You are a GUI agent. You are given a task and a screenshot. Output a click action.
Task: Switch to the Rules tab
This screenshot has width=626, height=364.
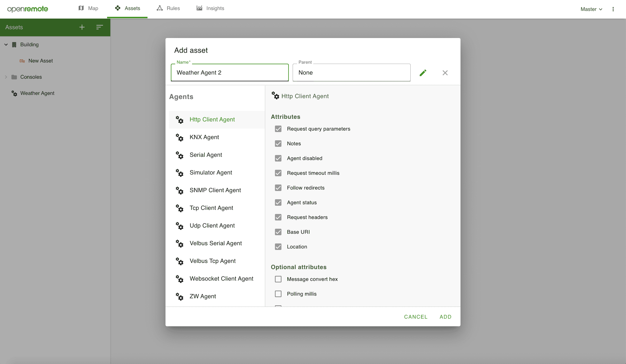click(x=168, y=8)
